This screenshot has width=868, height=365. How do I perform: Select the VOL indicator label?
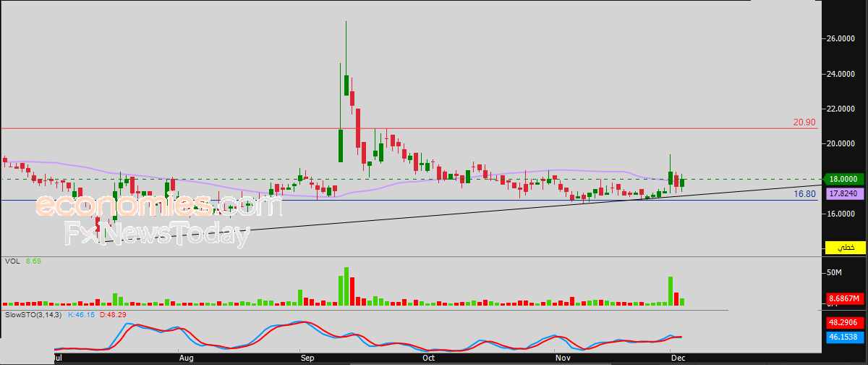12,260
